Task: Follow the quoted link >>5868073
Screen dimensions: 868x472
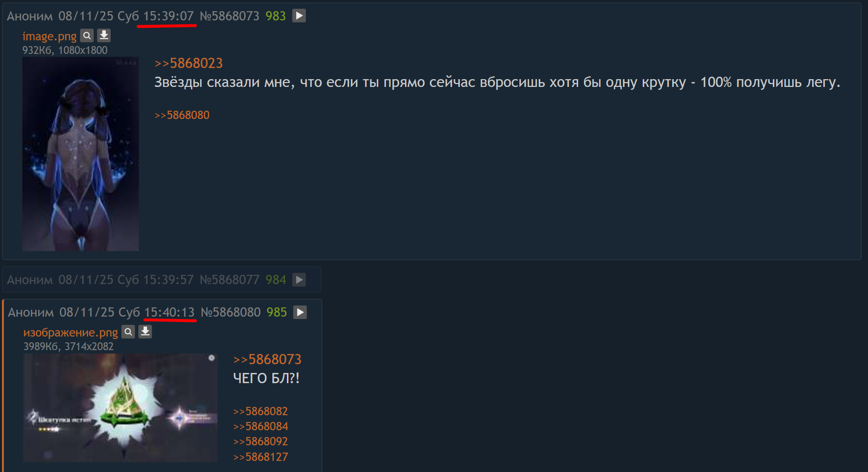Action: (267, 359)
